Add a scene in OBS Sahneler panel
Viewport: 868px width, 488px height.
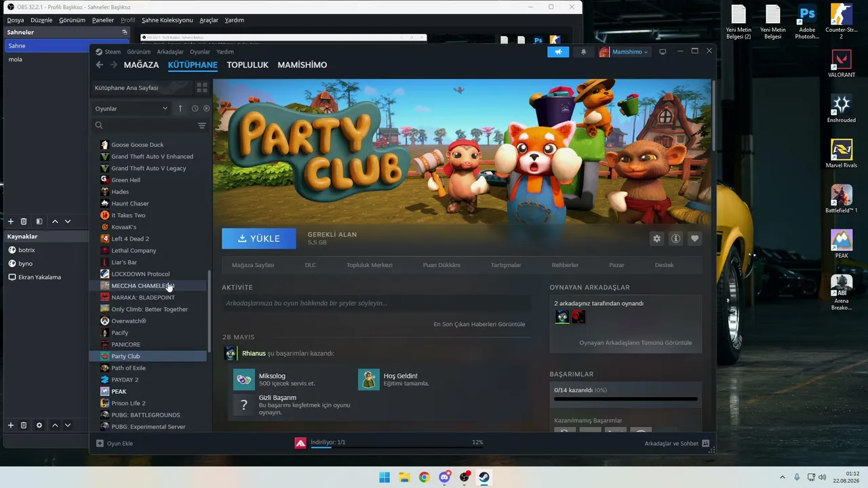coord(11,222)
